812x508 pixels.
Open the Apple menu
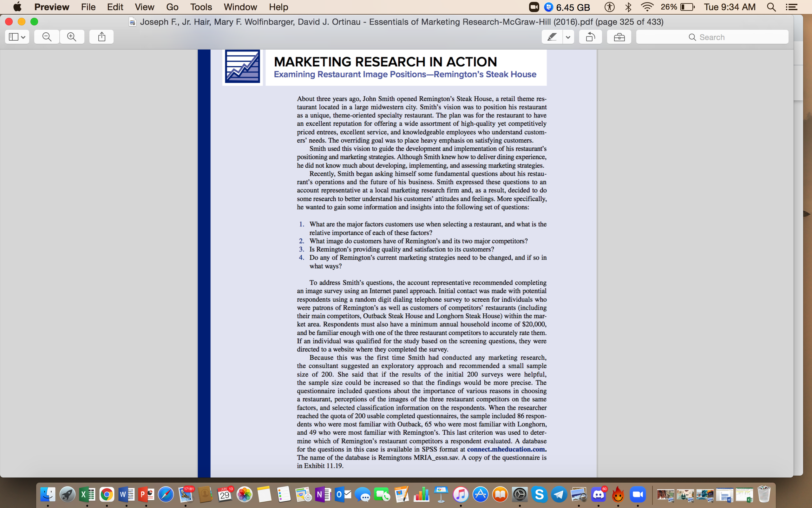(x=17, y=7)
